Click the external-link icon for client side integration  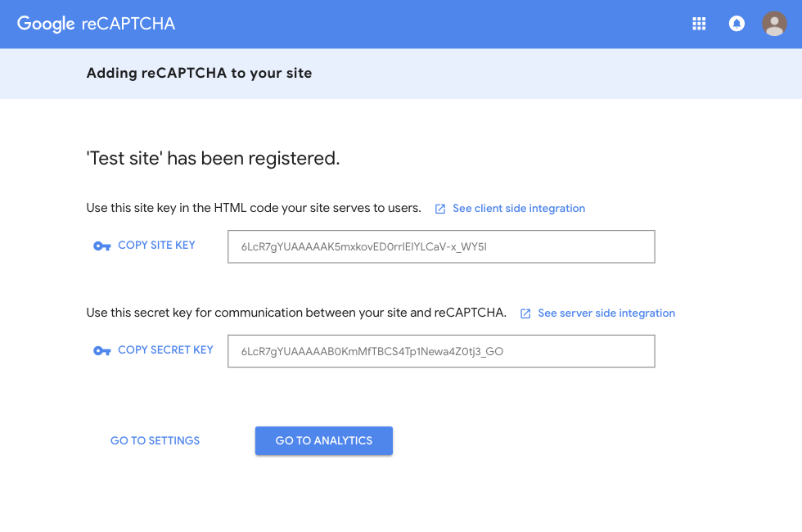[440, 209]
